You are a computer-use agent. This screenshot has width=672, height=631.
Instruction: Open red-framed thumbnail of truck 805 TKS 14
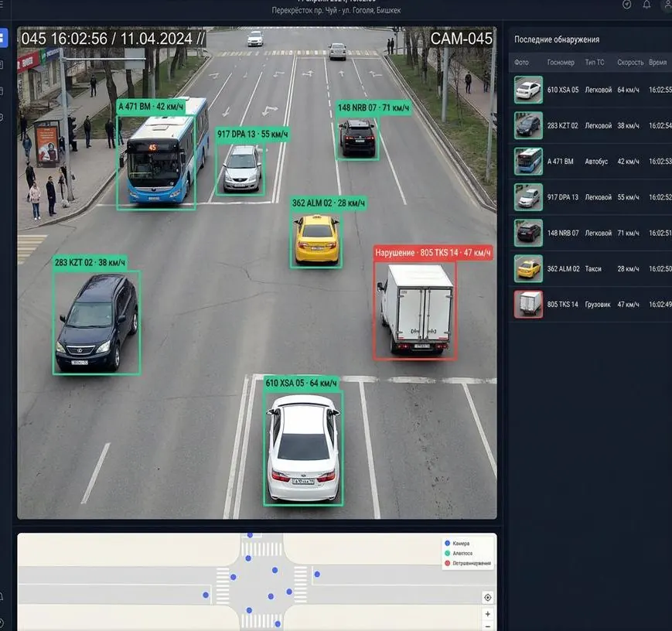click(528, 305)
